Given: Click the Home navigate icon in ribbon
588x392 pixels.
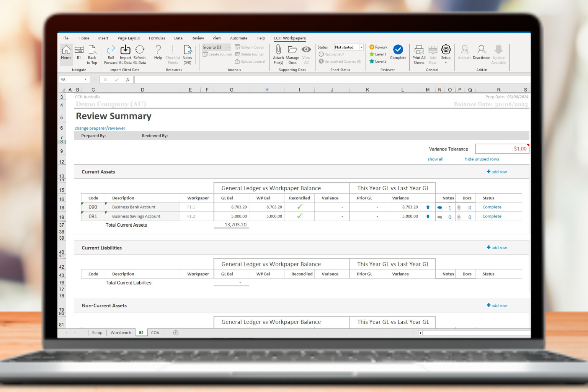Looking at the screenshot, I should (66, 52).
